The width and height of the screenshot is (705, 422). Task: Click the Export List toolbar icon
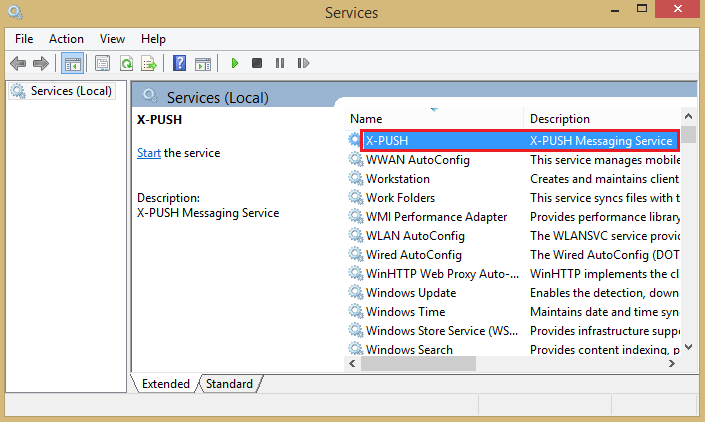pyautogui.click(x=149, y=63)
